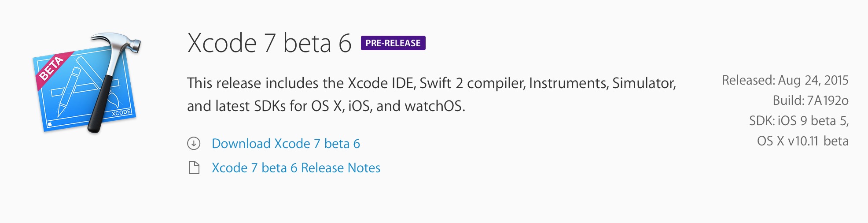
Task: Select the Build 7A192o text
Action: [810, 100]
